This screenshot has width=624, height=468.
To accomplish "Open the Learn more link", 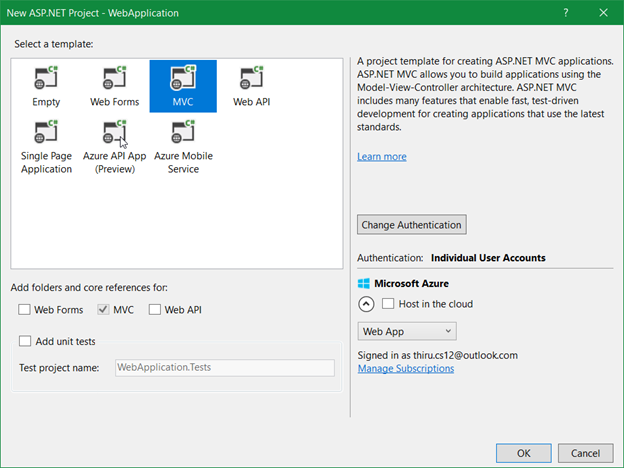I will pyautogui.click(x=382, y=156).
